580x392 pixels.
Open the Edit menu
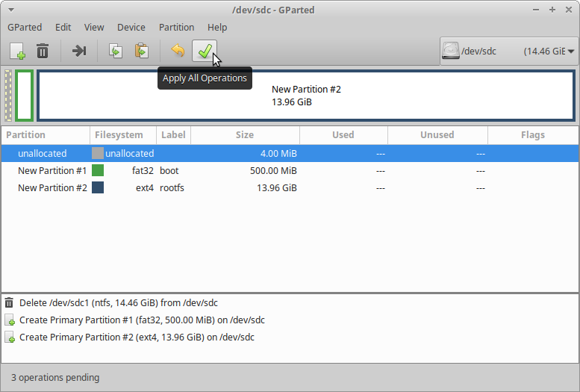click(x=63, y=27)
